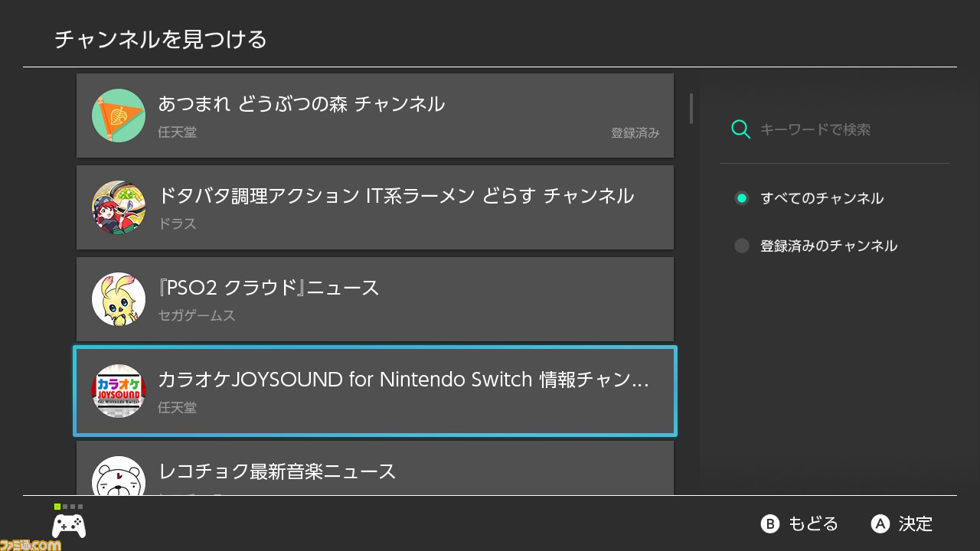Select the 登録済みのチャンネル radio option

coord(816,246)
